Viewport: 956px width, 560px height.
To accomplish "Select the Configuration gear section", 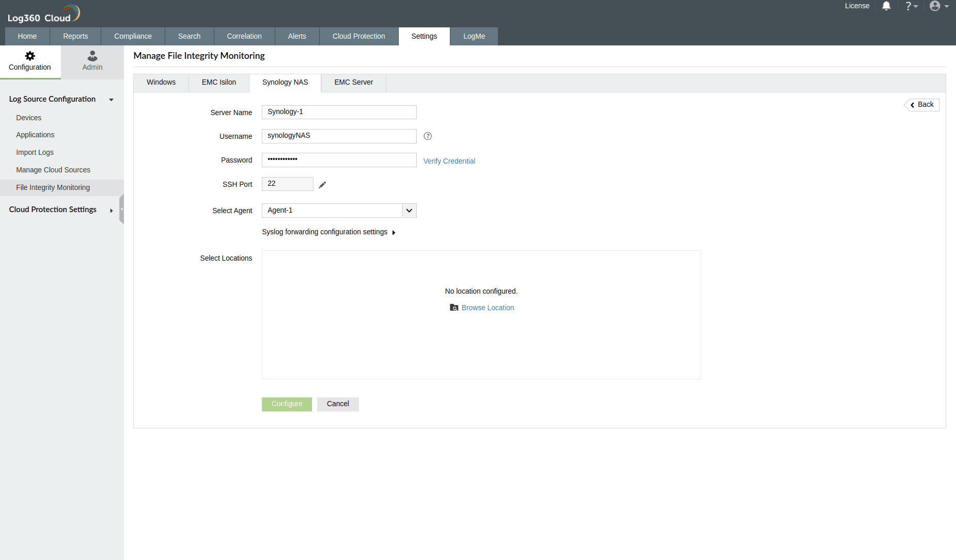I will coord(30,62).
